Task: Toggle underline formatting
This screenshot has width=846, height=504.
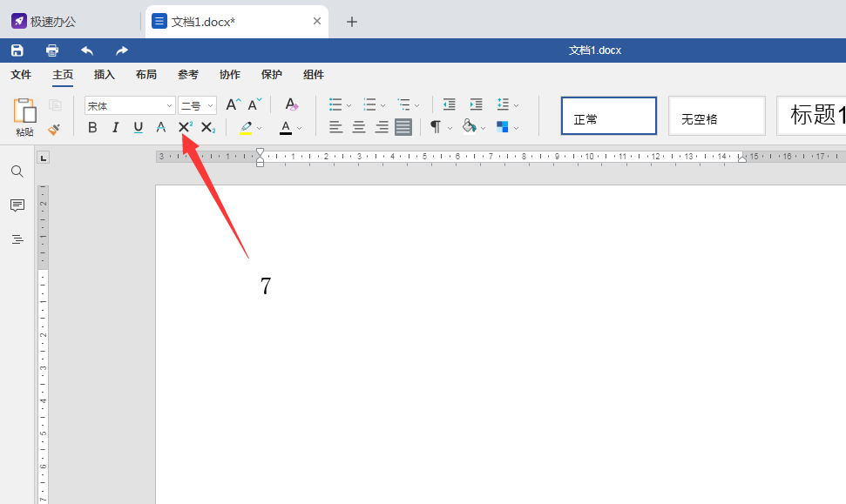Action: [139, 127]
